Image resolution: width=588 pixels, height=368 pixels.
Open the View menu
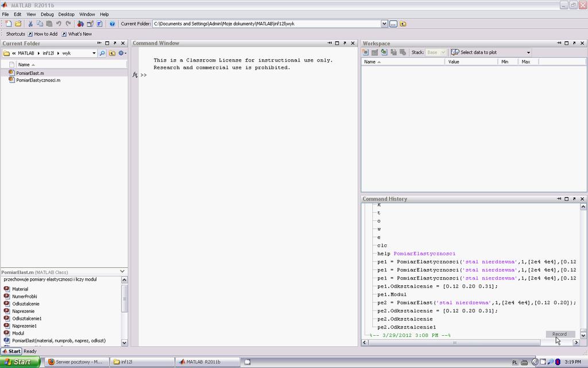coord(31,14)
